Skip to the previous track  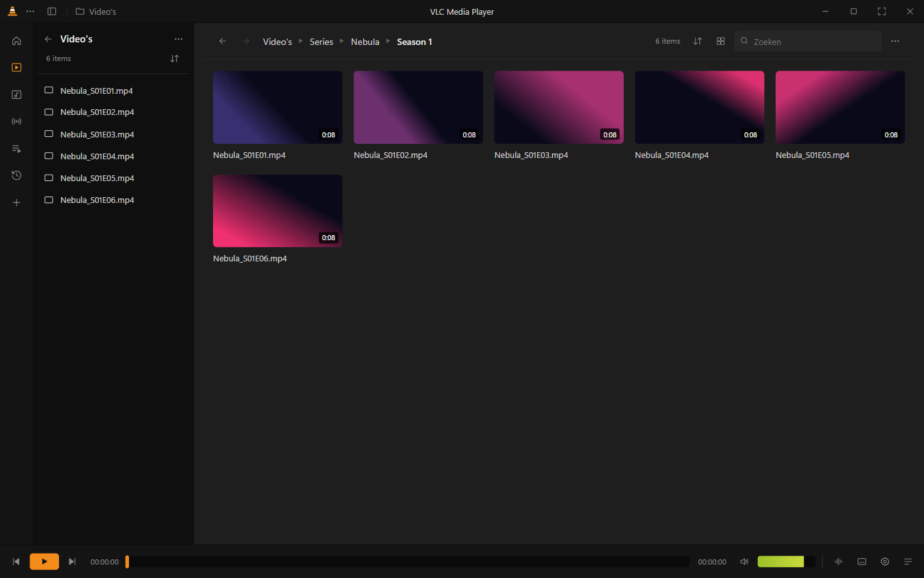16,561
